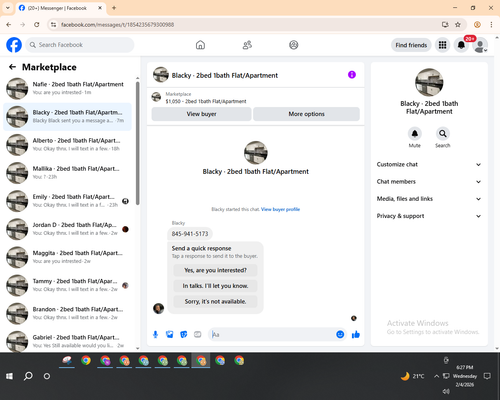This screenshot has height=400, width=500.
Task: Show hidden system tray icons
Action: point(436,376)
